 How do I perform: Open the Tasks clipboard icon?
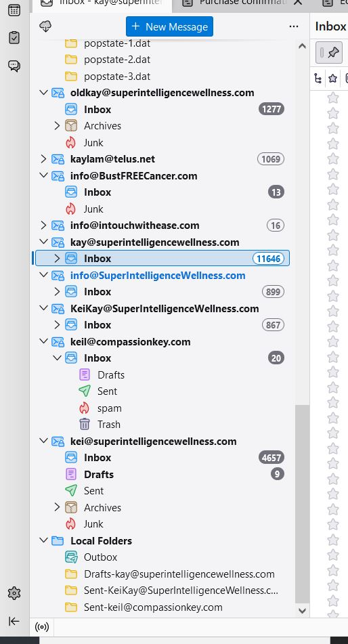(14, 37)
